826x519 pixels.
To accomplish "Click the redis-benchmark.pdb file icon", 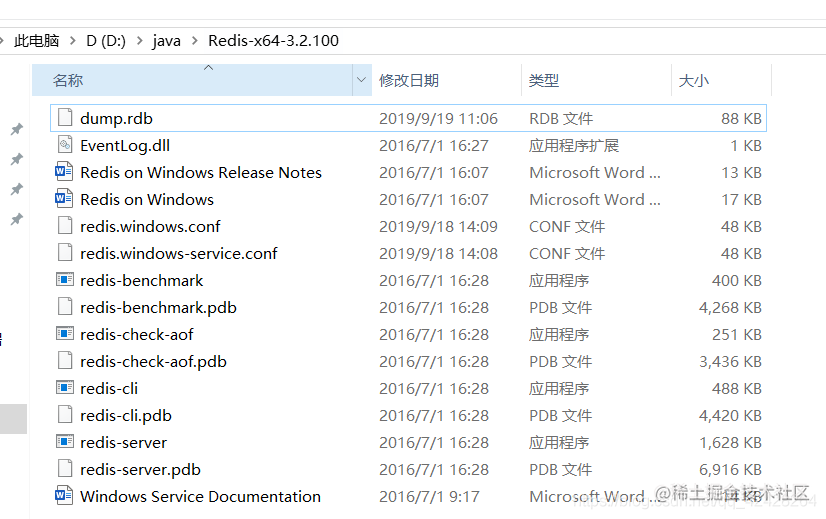I will (65, 306).
